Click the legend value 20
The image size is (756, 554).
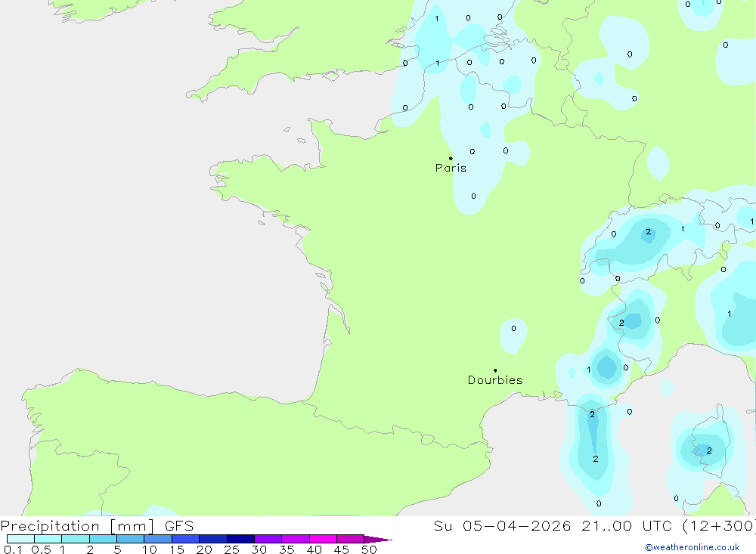[x=204, y=549]
